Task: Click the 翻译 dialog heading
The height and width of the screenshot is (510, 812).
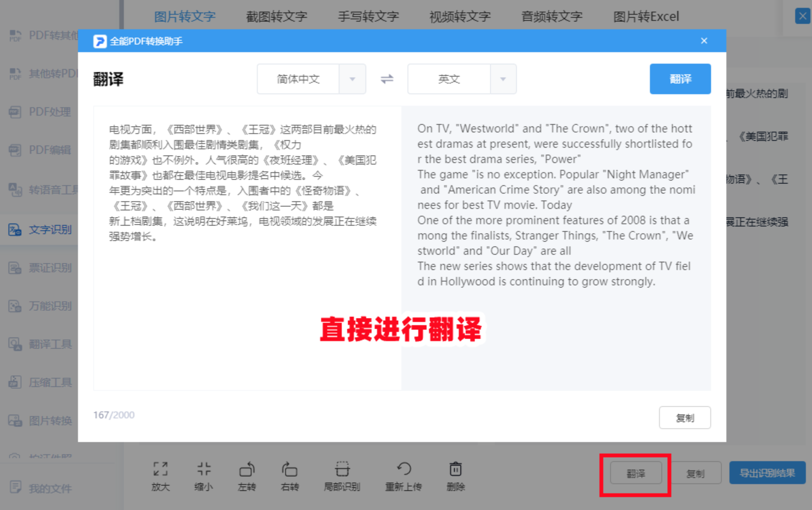Action: [x=108, y=79]
